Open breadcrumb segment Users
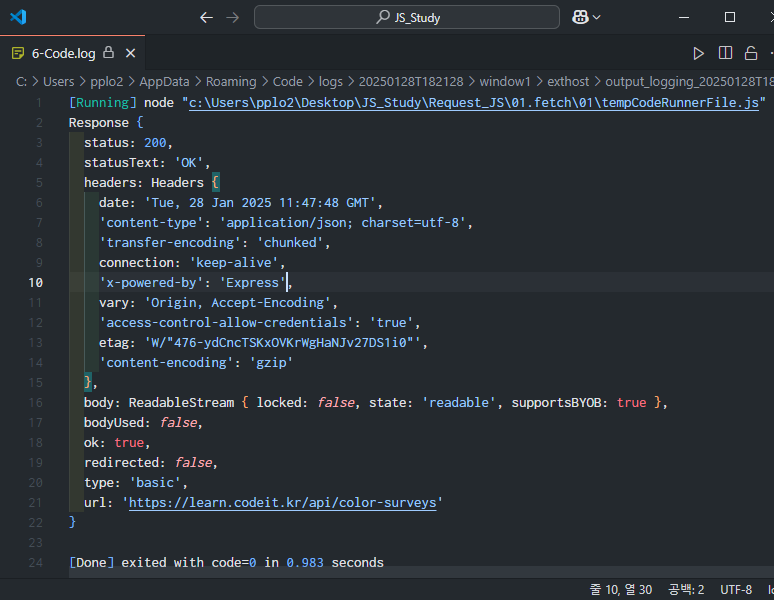Screen dimensions: 774x600 tap(58, 81)
